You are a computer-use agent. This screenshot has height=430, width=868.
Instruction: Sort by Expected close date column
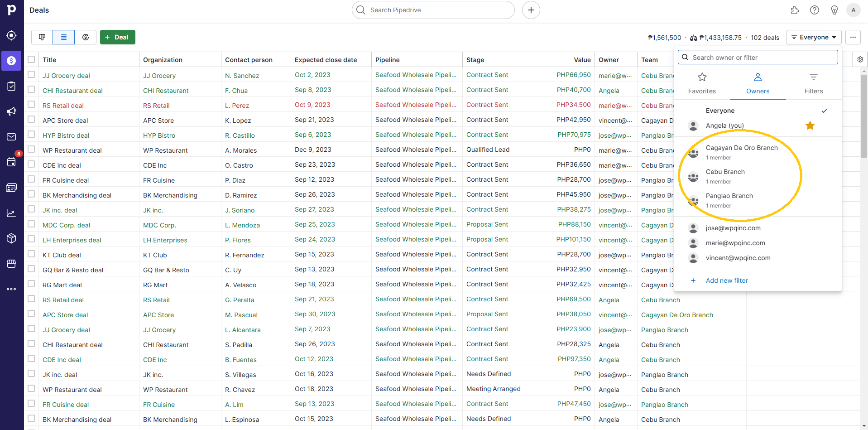coord(326,60)
